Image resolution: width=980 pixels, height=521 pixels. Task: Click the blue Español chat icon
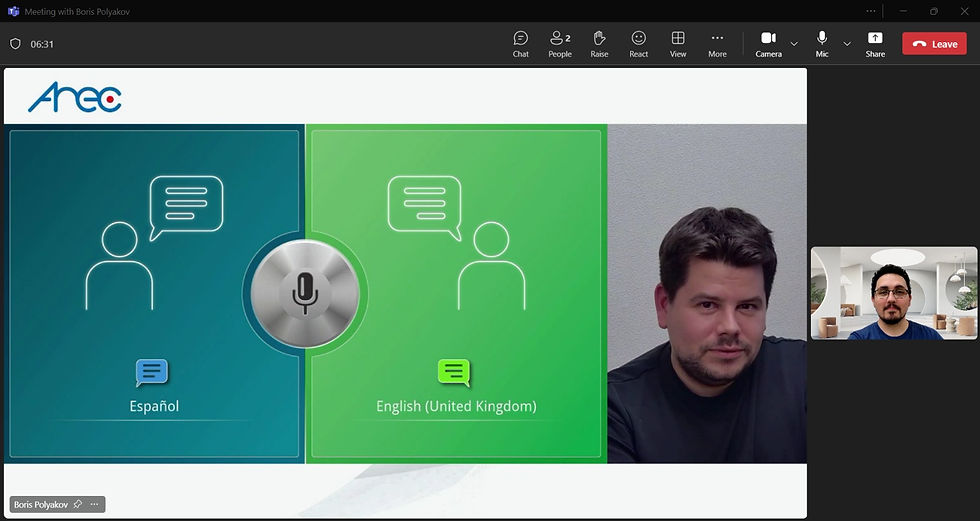[x=152, y=372]
